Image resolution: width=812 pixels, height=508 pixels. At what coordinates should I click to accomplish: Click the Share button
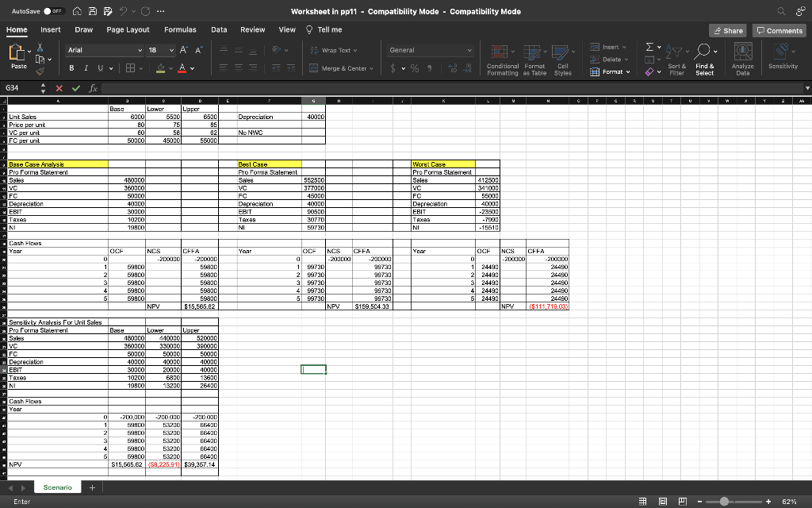[727, 30]
